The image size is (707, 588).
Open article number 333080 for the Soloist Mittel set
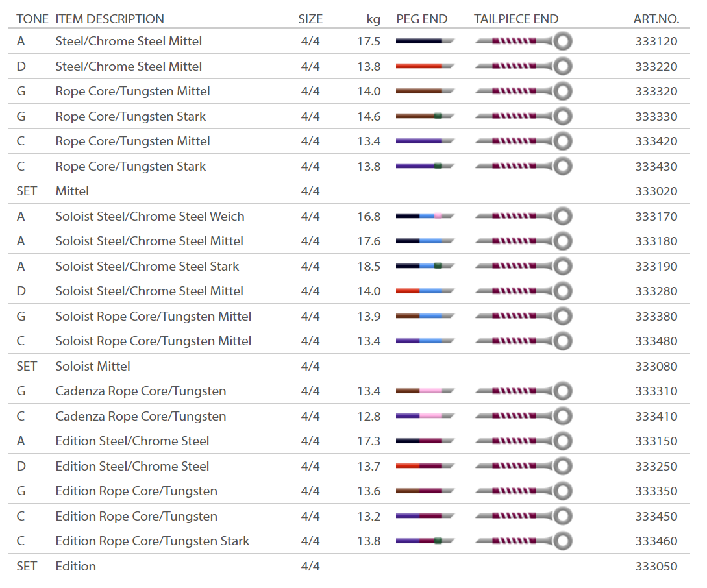(x=656, y=366)
